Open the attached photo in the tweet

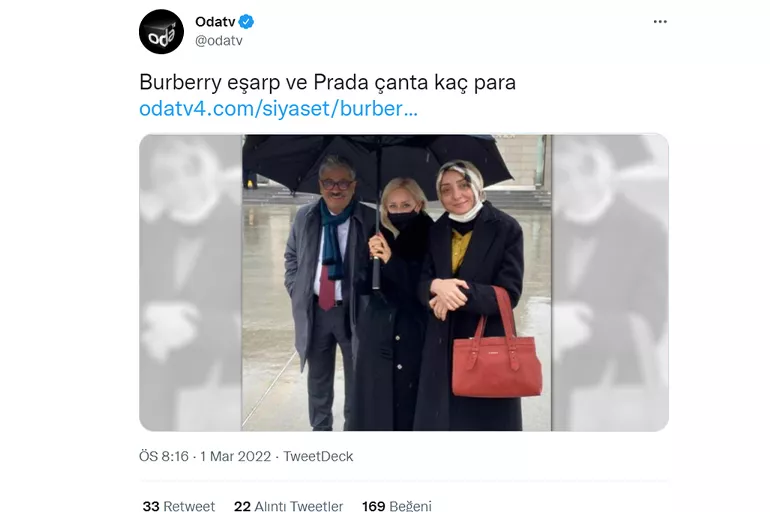point(396,283)
